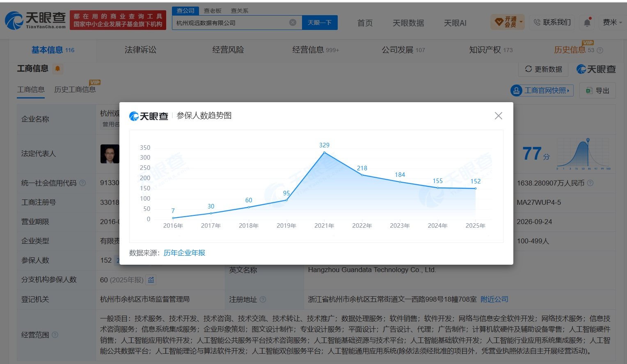Select the 查关系 search tab
This screenshot has height=364, width=627.
click(239, 11)
